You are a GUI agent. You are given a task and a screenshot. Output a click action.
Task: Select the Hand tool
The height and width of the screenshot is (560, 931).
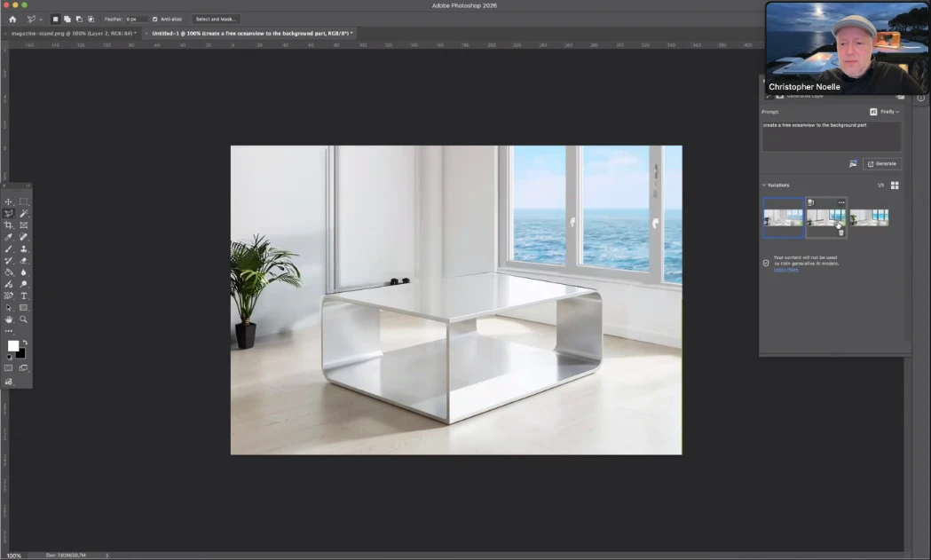point(9,319)
